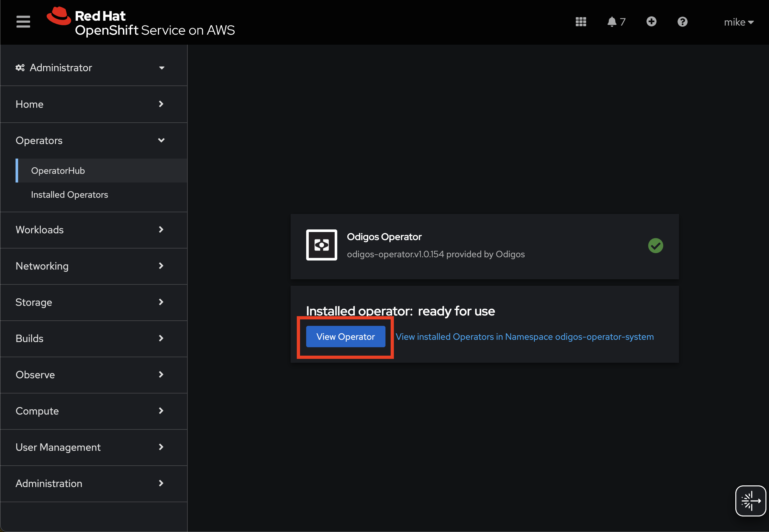Expand the Observe navigation section
Screen dimensions: 769x532
tap(90, 375)
